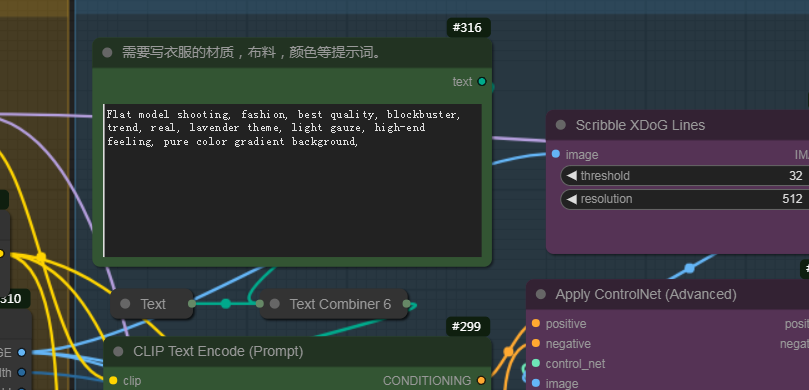This screenshot has width=809, height=390.
Task: Click into the prompt text area of node #316
Action: pyautogui.click(x=293, y=181)
